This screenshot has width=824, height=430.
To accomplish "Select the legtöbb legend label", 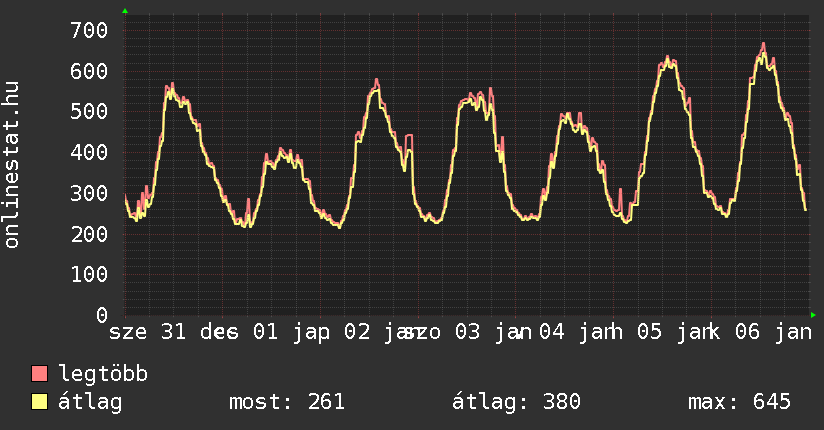I will pyautogui.click(x=104, y=375).
